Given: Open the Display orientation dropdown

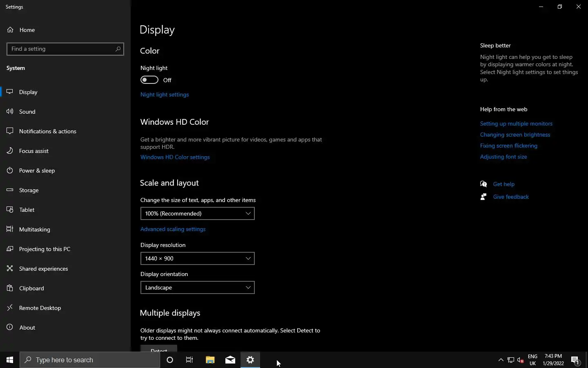Looking at the screenshot, I should click(x=198, y=287).
